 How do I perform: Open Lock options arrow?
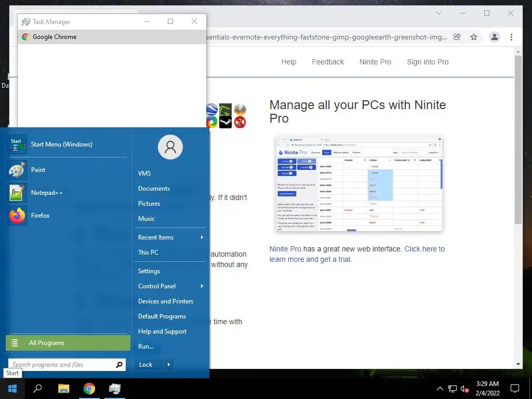169,365
